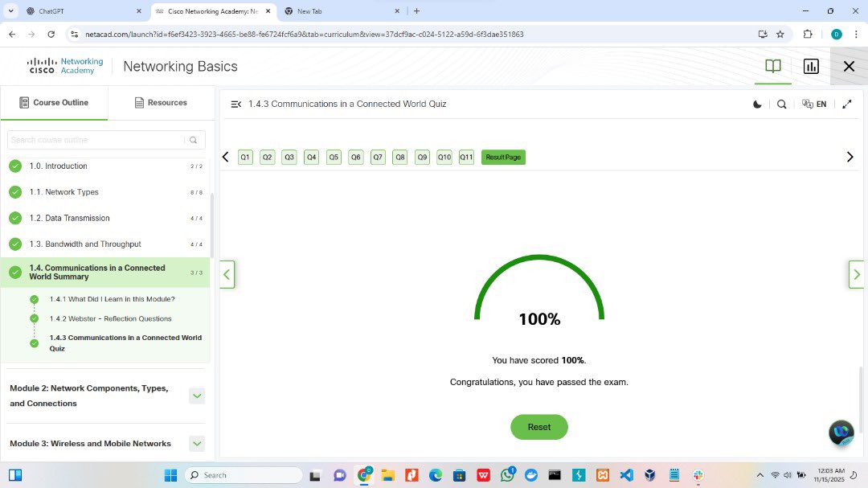
Task: Open the Webex floating widget
Action: click(841, 433)
